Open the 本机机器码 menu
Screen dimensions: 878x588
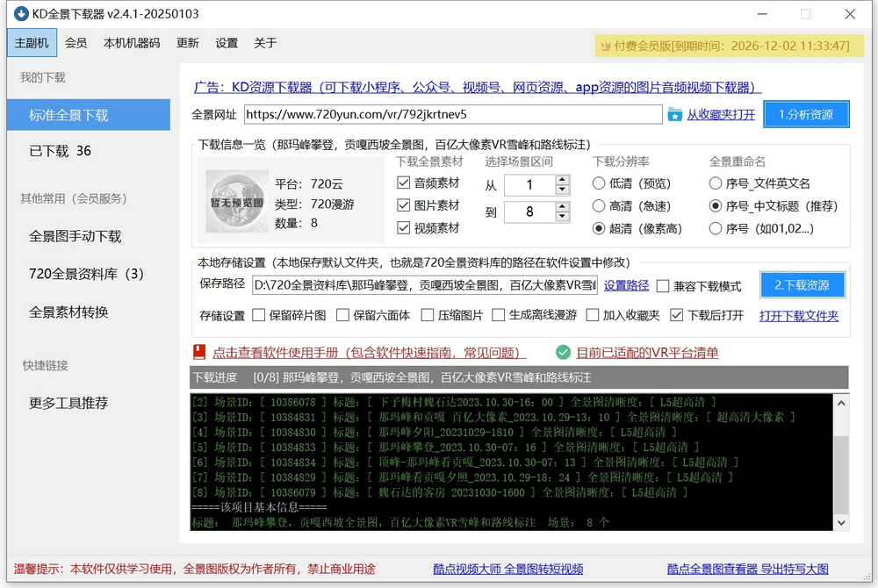coord(132,43)
